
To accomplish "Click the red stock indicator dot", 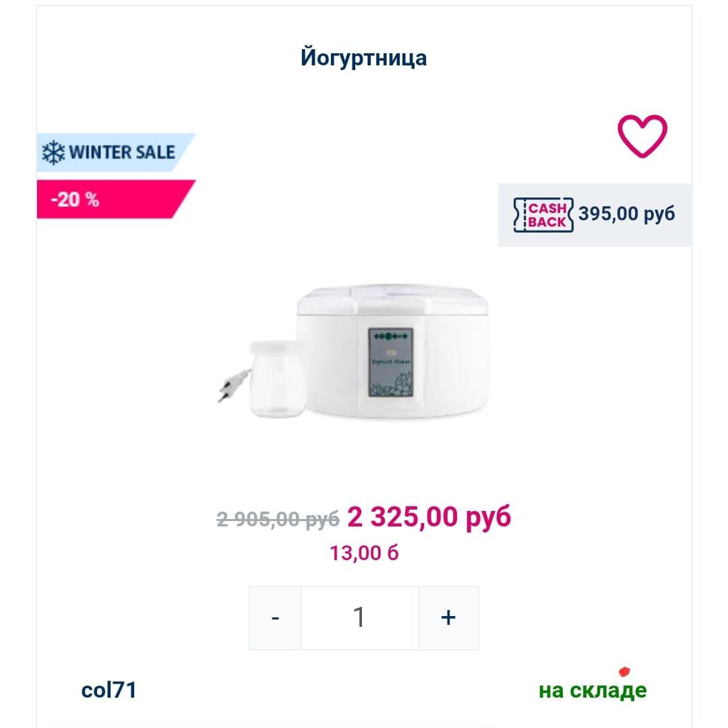I will tap(624, 671).
